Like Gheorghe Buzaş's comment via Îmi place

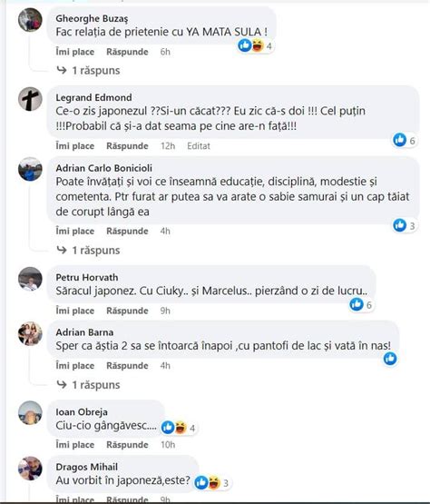(x=75, y=52)
